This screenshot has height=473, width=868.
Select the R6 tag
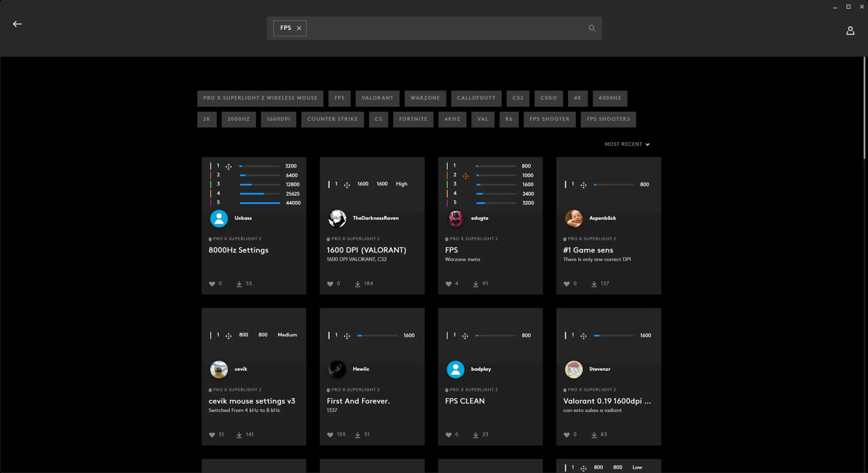pyautogui.click(x=509, y=119)
